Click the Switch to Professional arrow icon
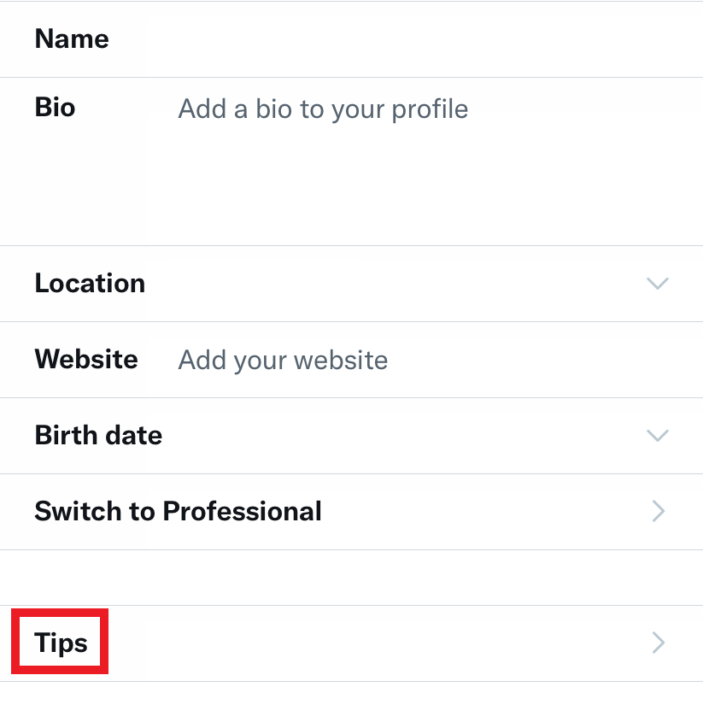The height and width of the screenshot is (728, 703). [x=658, y=511]
